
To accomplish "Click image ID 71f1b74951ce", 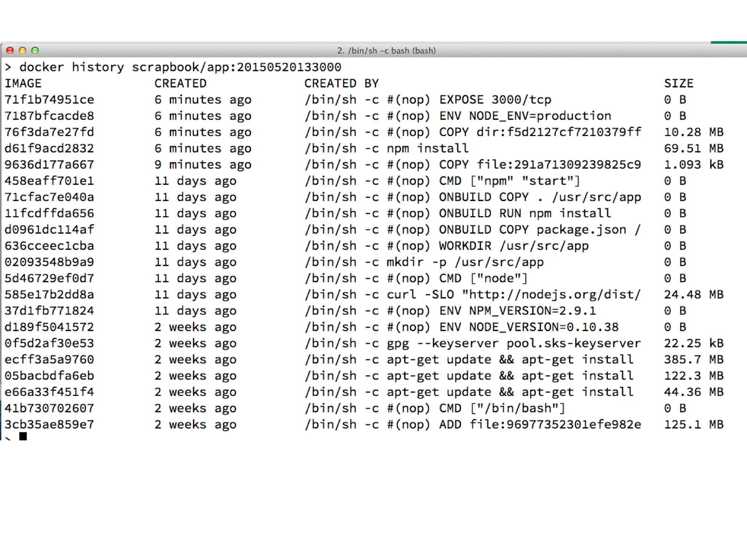I will (x=49, y=100).
